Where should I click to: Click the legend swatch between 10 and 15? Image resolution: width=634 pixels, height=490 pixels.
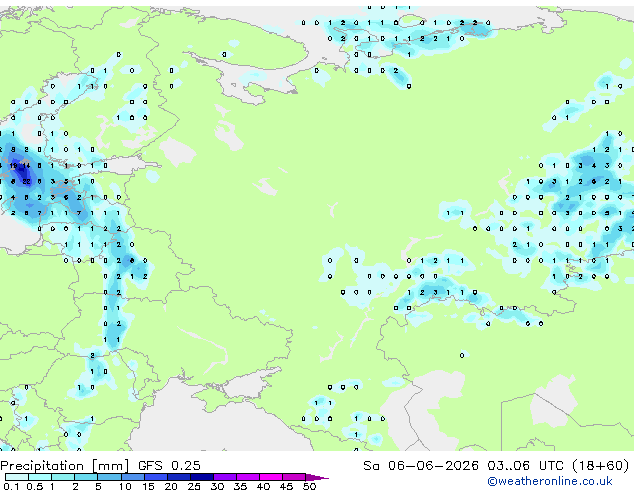(133, 477)
